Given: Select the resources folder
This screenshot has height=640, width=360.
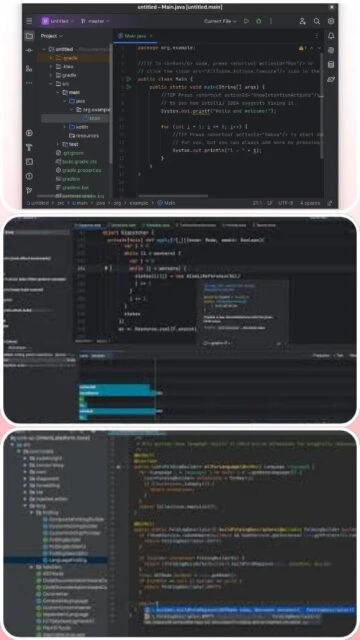Looking at the screenshot, I should 84,136.
